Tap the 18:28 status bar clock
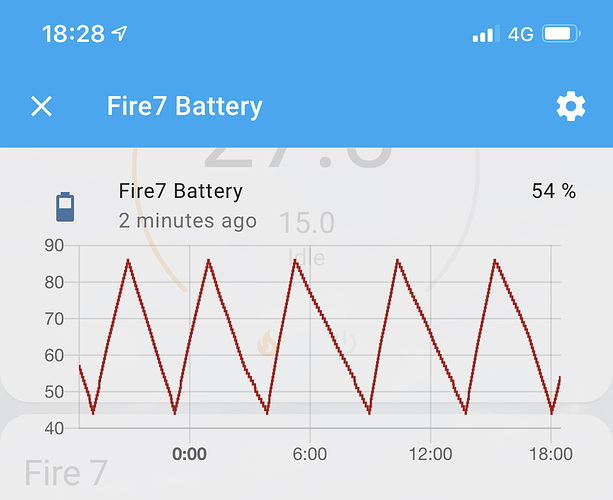The height and width of the screenshot is (500, 613). (x=73, y=34)
